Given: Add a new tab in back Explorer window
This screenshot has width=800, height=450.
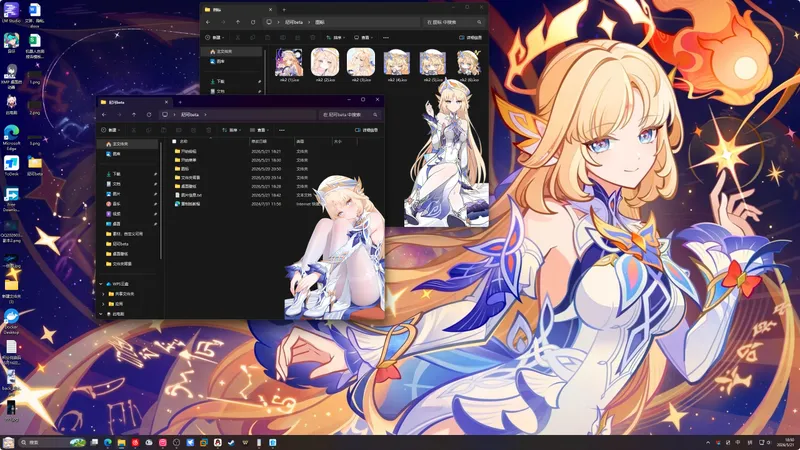Looking at the screenshot, I should 284,9.
